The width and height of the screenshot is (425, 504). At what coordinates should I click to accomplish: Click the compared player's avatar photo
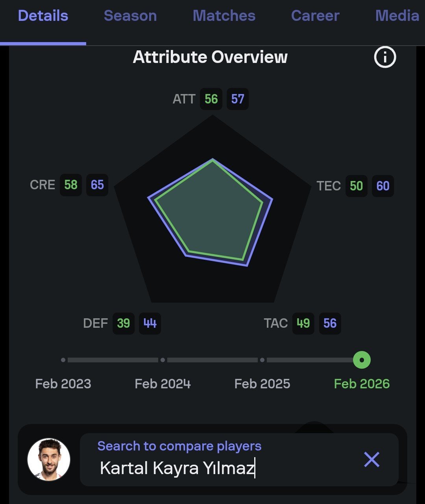[x=49, y=460]
